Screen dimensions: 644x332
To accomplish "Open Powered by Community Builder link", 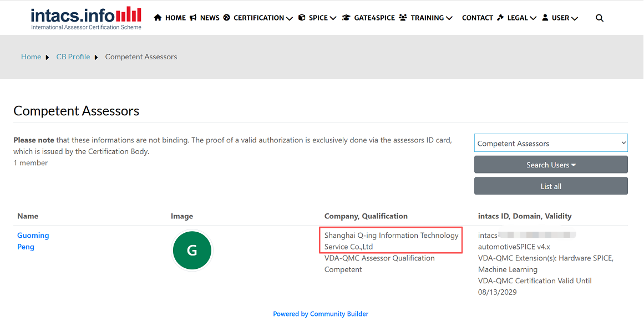I will (x=321, y=314).
